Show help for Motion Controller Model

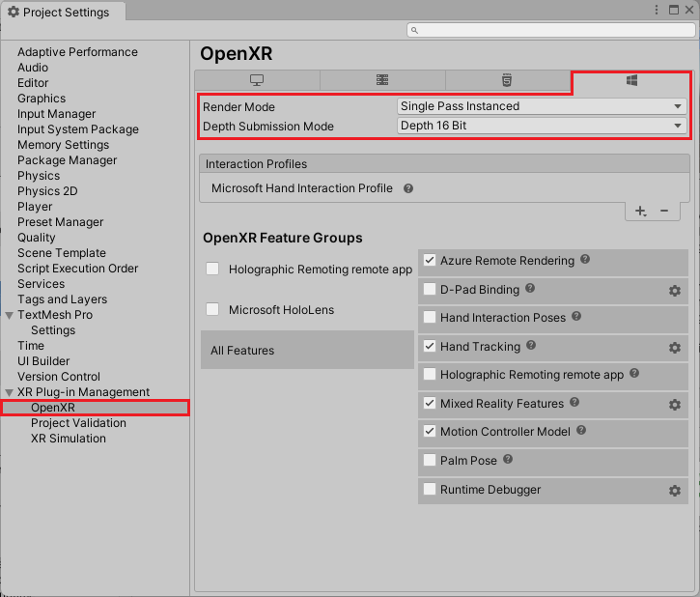581,430
